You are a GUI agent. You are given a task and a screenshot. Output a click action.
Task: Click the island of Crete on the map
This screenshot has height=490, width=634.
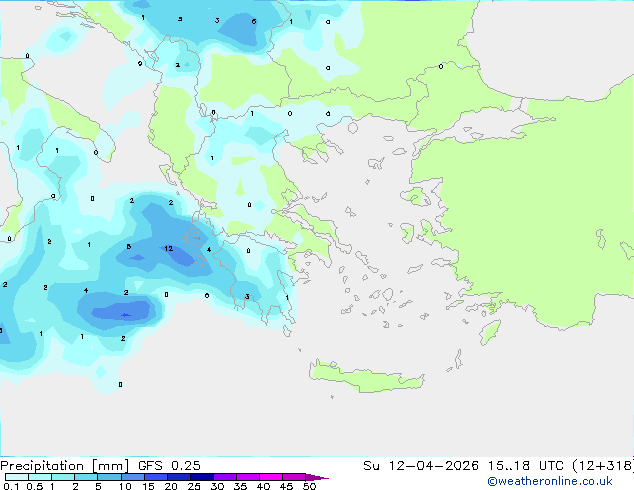coord(366,376)
